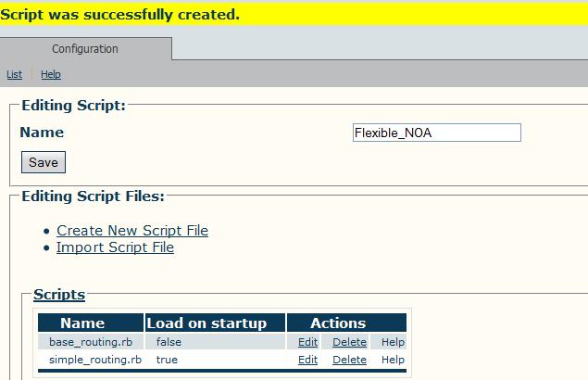Viewport: 588px width, 380px height.
Task: Show Help for simple_routing.rb
Action: coord(393,360)
